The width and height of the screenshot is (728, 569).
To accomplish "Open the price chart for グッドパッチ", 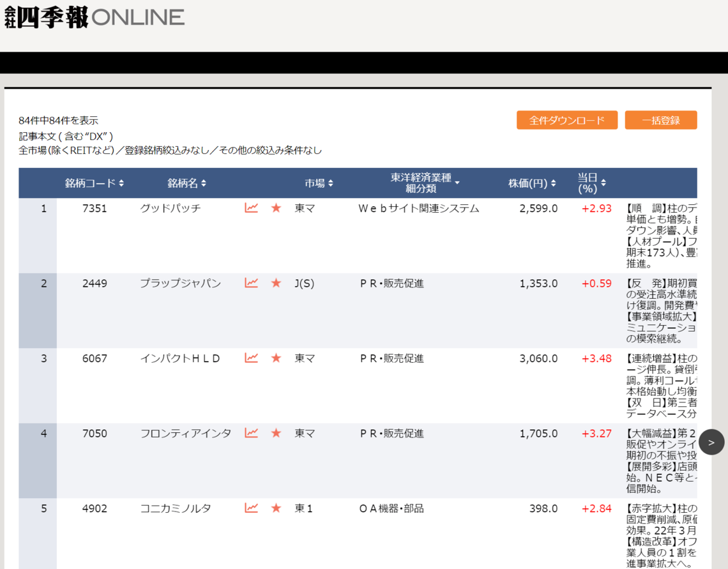I will 251,208.
